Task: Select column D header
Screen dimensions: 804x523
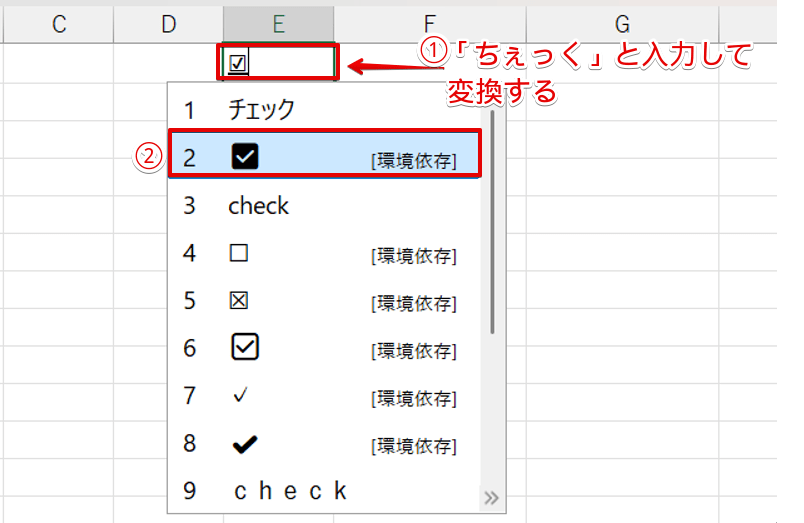Action: [x=169, y=24]
